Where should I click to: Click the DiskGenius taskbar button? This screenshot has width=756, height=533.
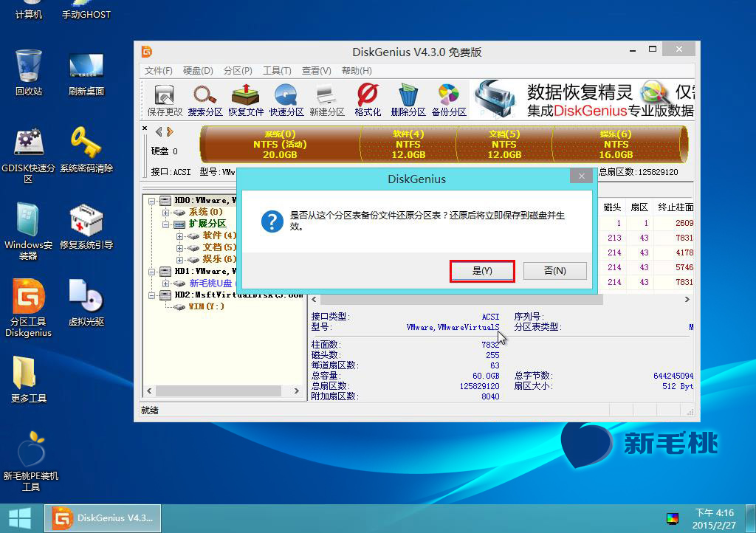(x=103, y=518)
